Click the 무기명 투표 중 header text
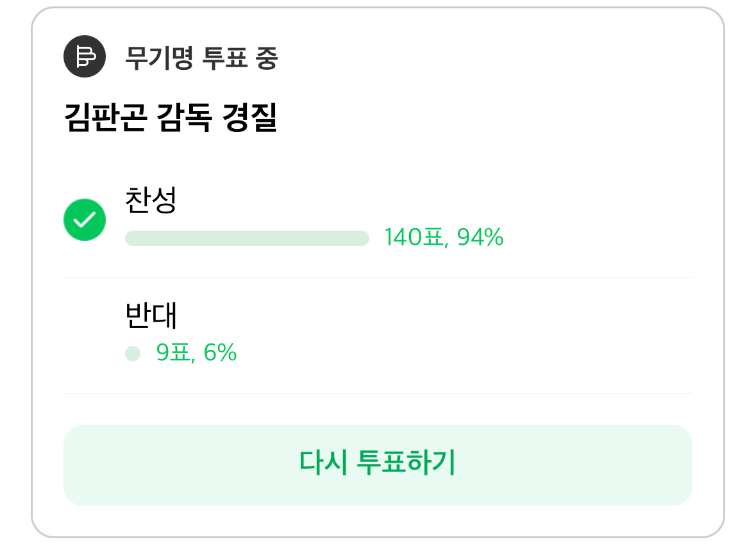 point(201,58)
